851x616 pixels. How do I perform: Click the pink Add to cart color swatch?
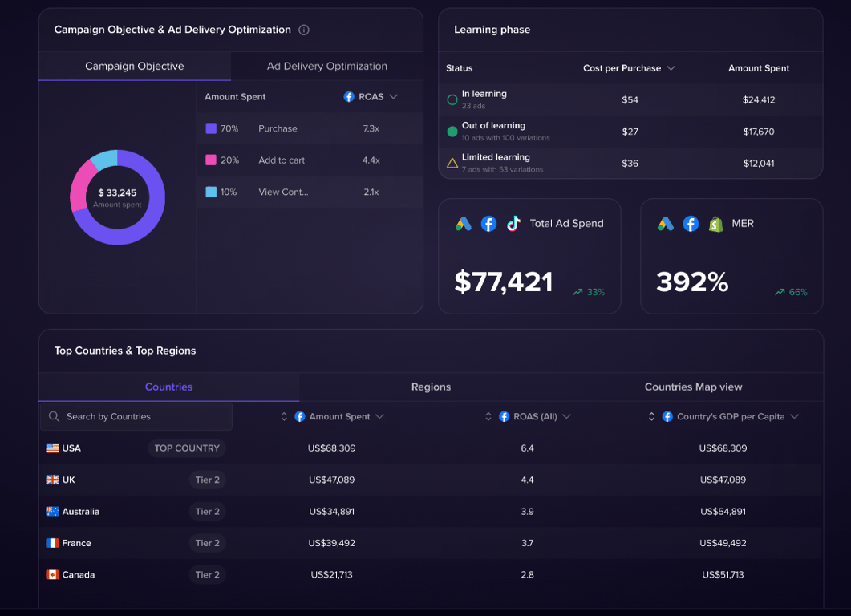[211, 160]
